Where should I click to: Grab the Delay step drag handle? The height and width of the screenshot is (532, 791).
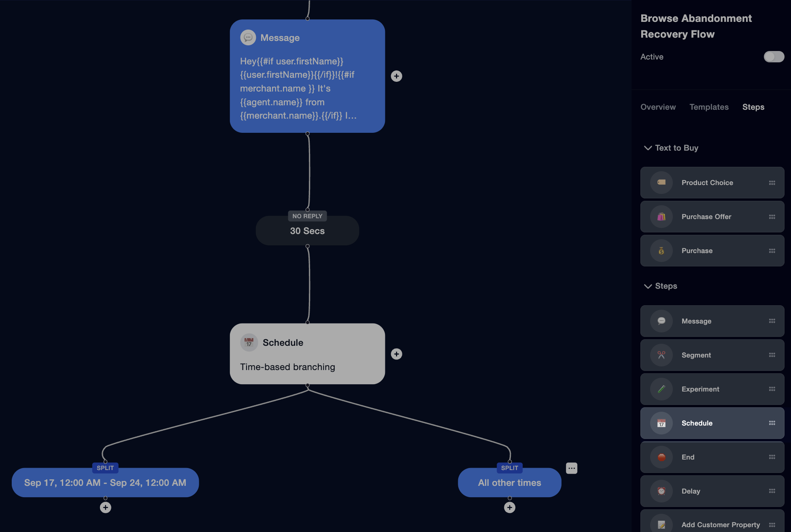(x=772, y=491)
